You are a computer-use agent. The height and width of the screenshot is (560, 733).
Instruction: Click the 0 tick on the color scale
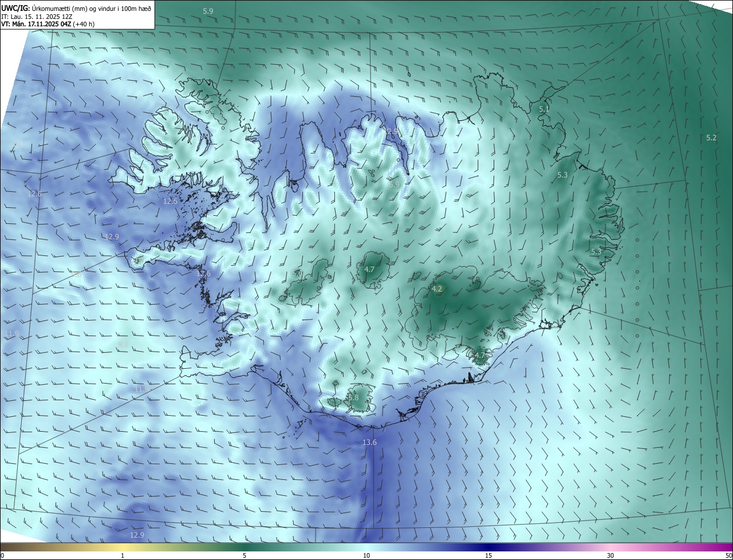click(2, 555)
